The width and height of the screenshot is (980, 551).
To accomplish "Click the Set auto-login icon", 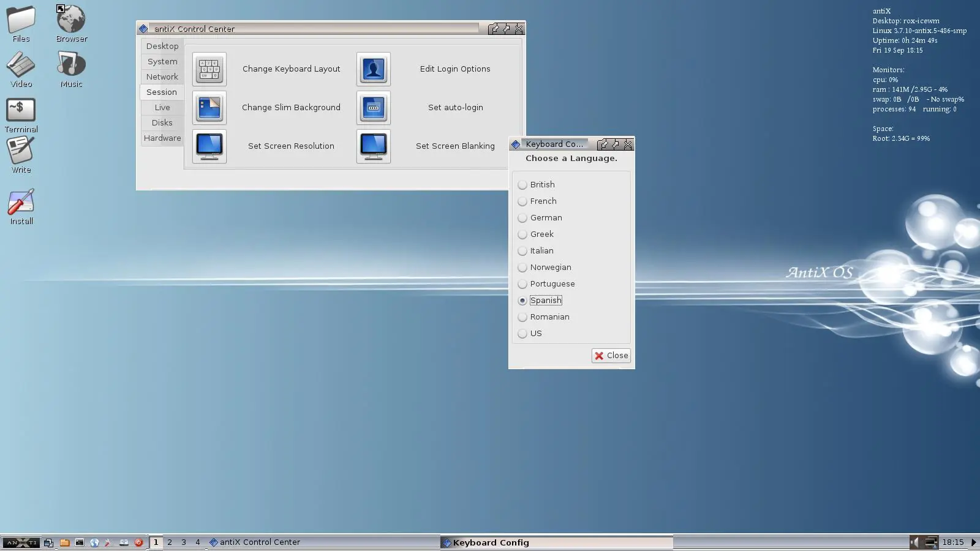I will [x=374, y=108].
